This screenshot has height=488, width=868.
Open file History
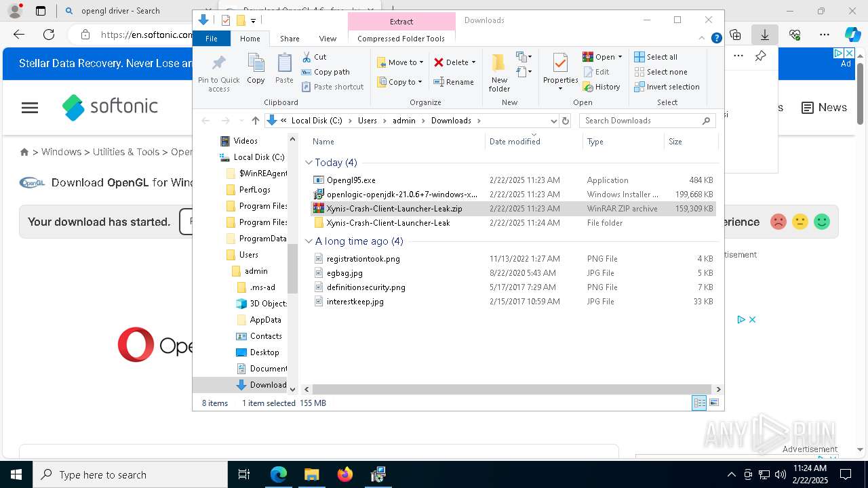601,87
